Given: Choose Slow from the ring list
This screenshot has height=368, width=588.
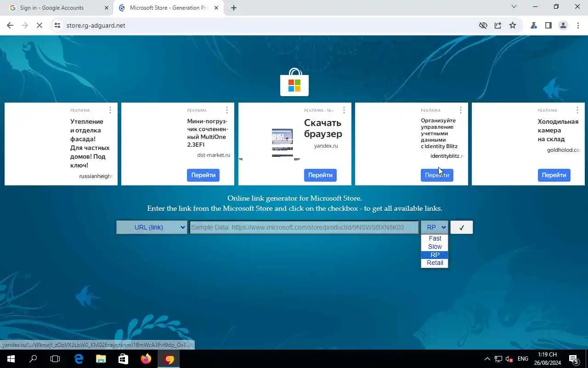Looking at the screenshot, I should 435,247.
